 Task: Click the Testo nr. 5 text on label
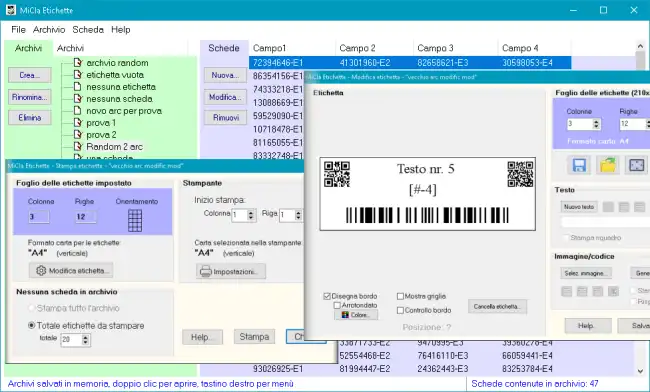click(x=426, y=169)
